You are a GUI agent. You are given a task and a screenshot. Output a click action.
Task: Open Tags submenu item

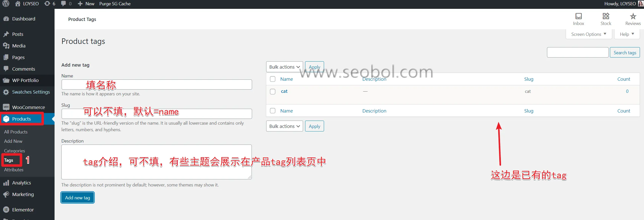click(x=9, y=160)
